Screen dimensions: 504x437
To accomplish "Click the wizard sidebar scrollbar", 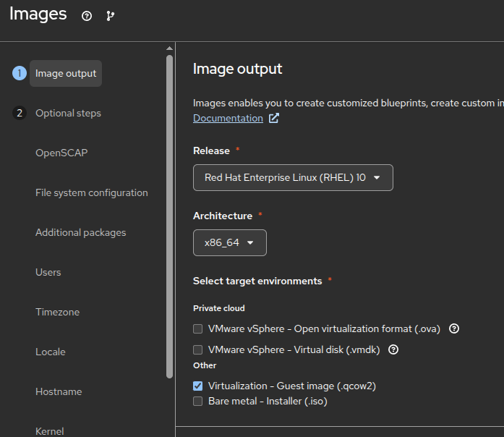I will [x=170, y=217].
